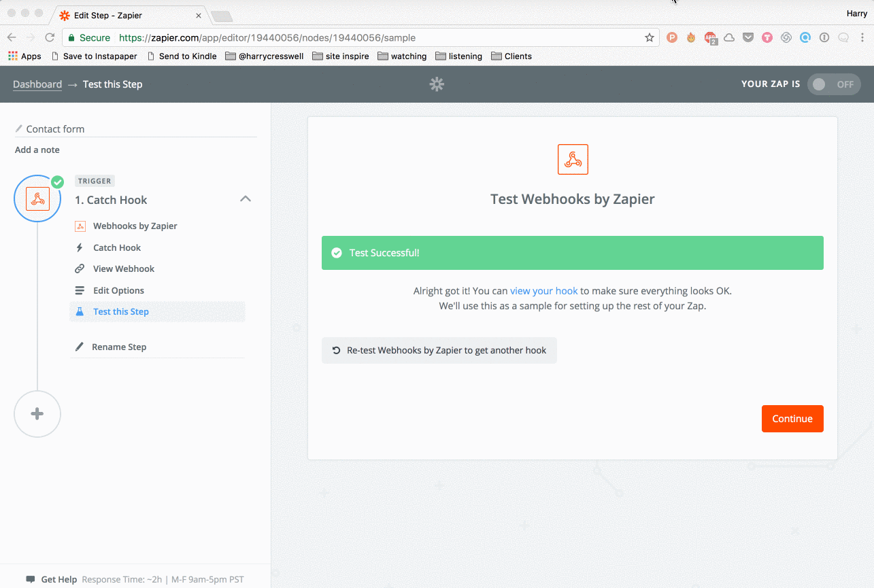This screenshot has width=874, height=588.
Task: Click the orange Continue button
Action: (792, 419)
